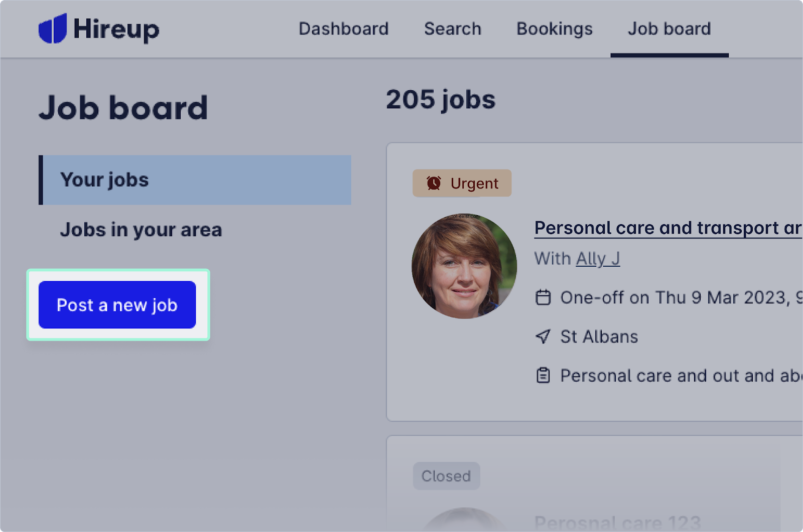
Task: Open Ally J's profile picture
Action: (465, 266)
